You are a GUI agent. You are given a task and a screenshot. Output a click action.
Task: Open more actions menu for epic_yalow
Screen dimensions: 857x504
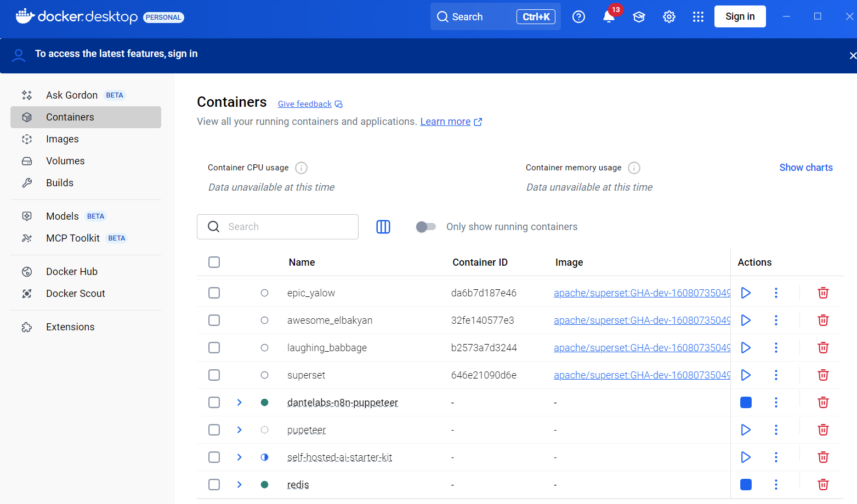pyautogui.click(x=776, y=293)
